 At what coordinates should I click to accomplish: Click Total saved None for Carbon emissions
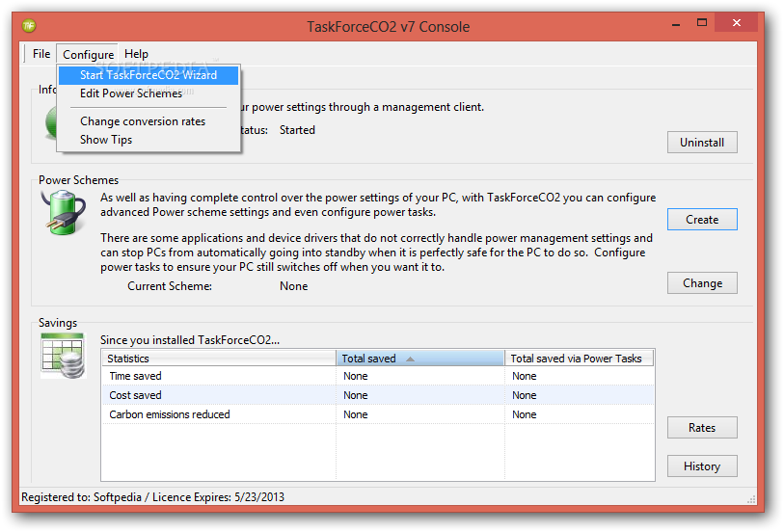click(x=356, y=414)
